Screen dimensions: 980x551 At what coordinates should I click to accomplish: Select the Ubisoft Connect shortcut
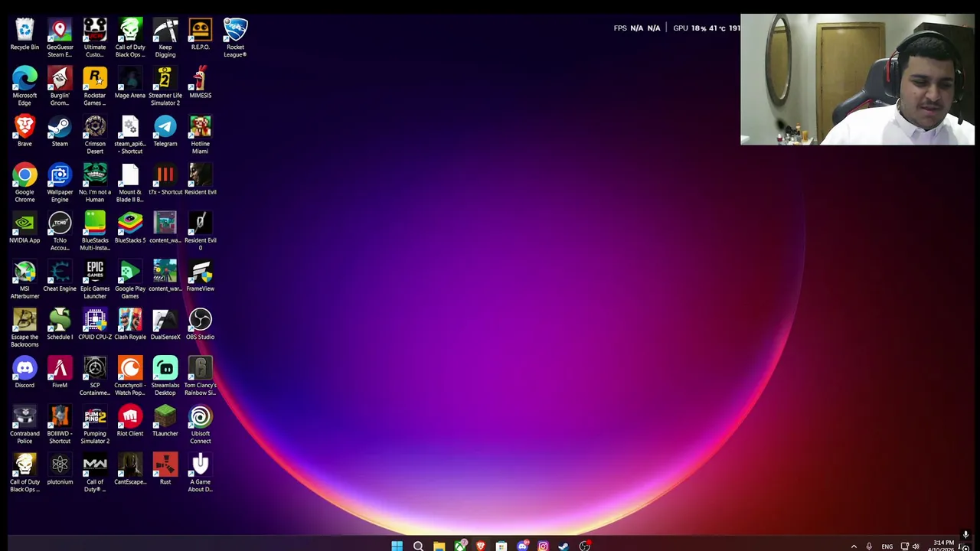200,424
